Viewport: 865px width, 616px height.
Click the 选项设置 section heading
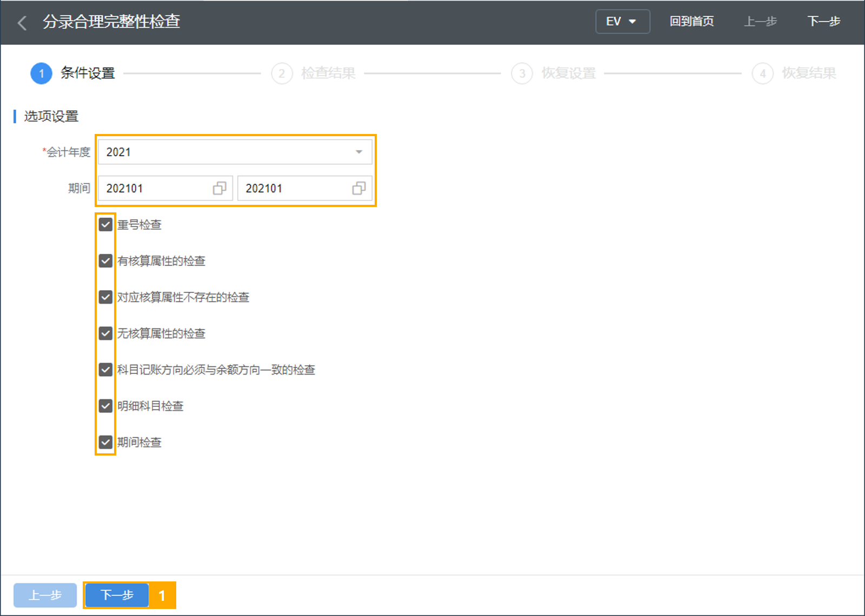coord(51,116)
